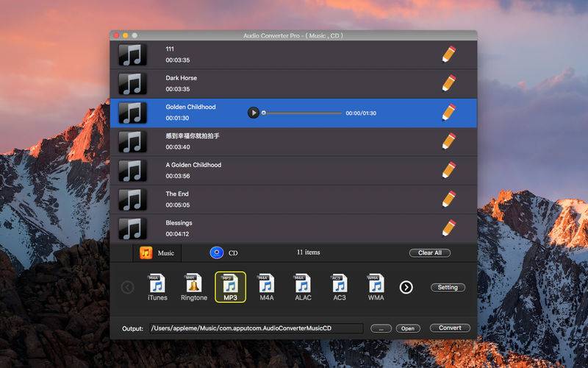Click the 00:03:56 duration text

[x=178, y=176]
